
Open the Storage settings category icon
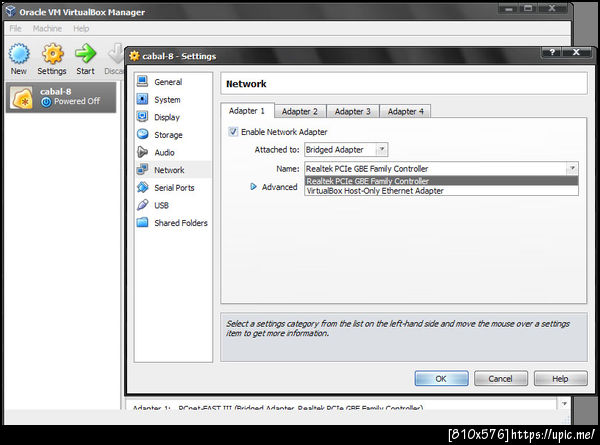tap(143, 134)
